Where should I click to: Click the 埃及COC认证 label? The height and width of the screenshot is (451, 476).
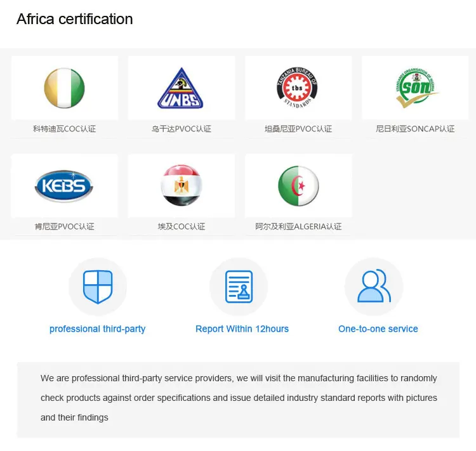pyautogui.click(x=182, y=226)
